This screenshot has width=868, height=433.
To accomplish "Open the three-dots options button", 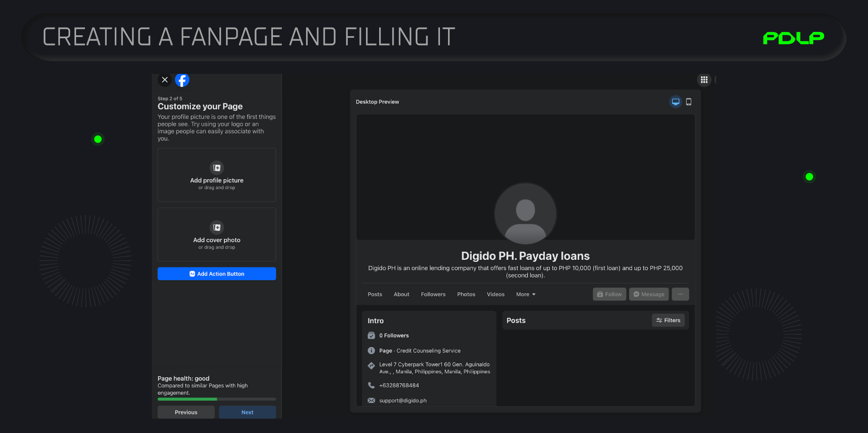I will coord(681,294).
